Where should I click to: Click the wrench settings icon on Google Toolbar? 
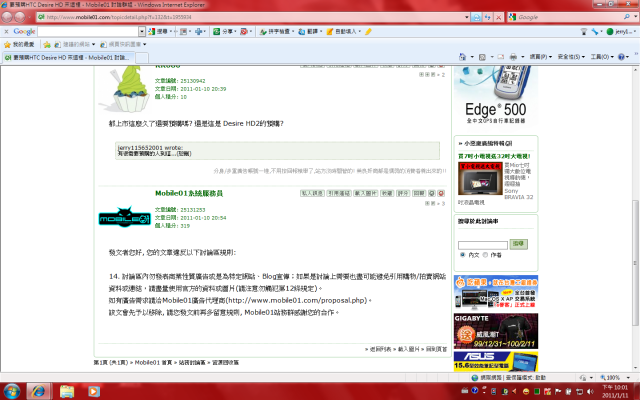(595, 31)
